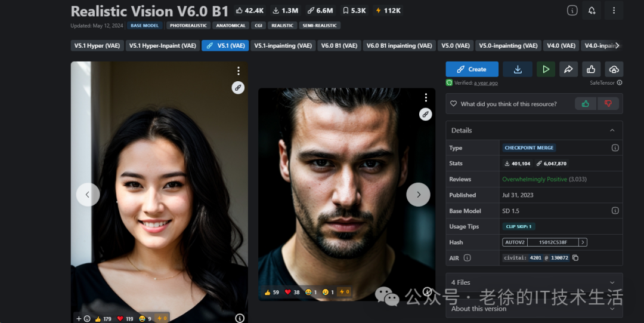
Task: Click the CHECKPOINT MERGE type badge
Action: pyautogui.click(x=529, y=147)
